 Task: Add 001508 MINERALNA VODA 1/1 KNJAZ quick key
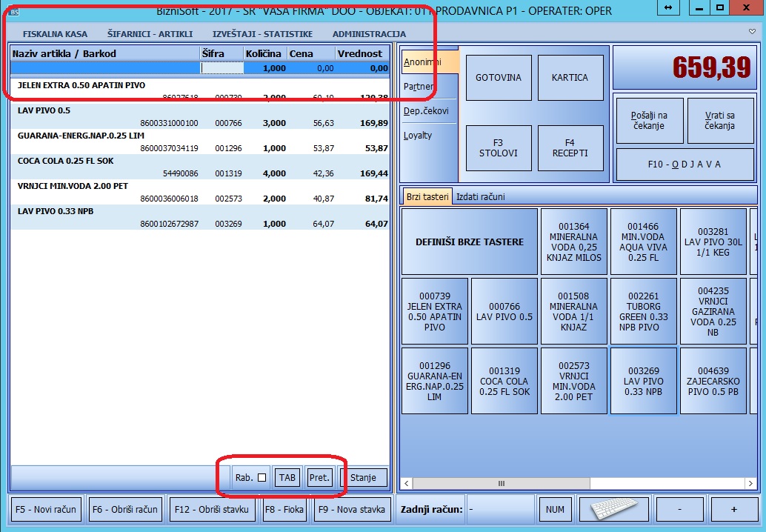(574, 312)
